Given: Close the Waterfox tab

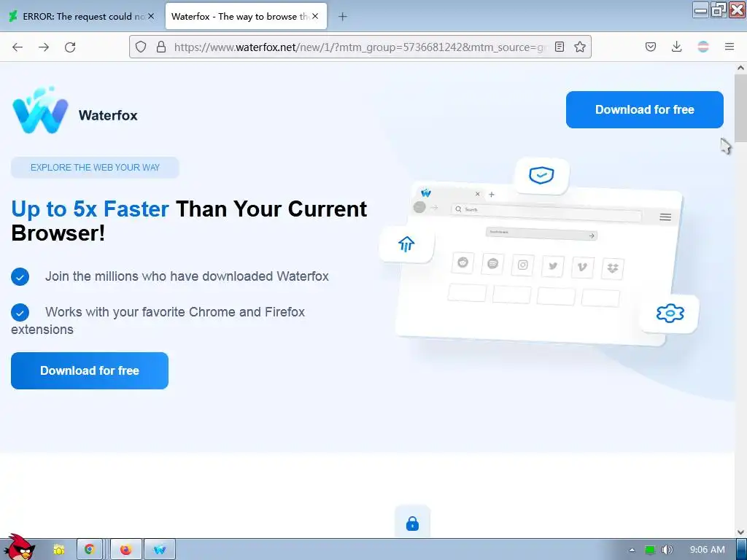Looking at the screenshot, I should click(x=315, y=16).
